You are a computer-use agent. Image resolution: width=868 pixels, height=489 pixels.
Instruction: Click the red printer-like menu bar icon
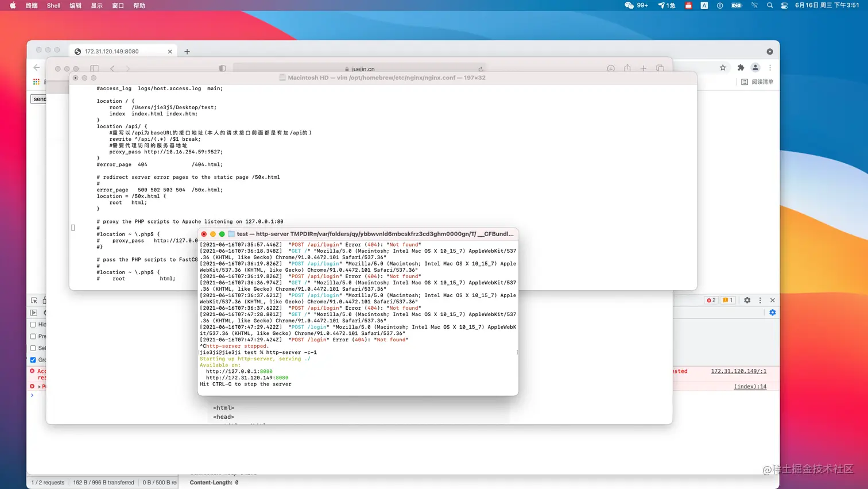[x=688, y=5]
